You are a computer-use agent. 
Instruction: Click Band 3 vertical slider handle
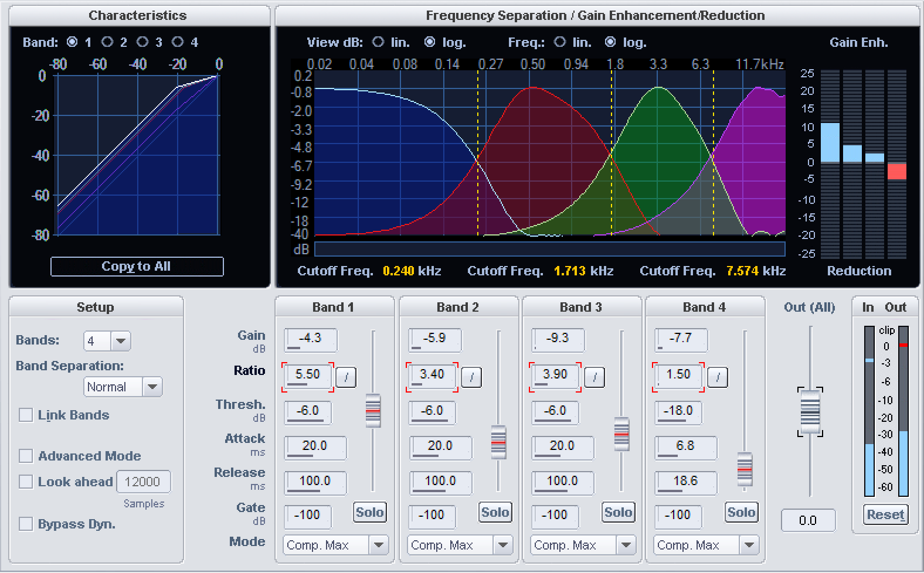(621, 434)
